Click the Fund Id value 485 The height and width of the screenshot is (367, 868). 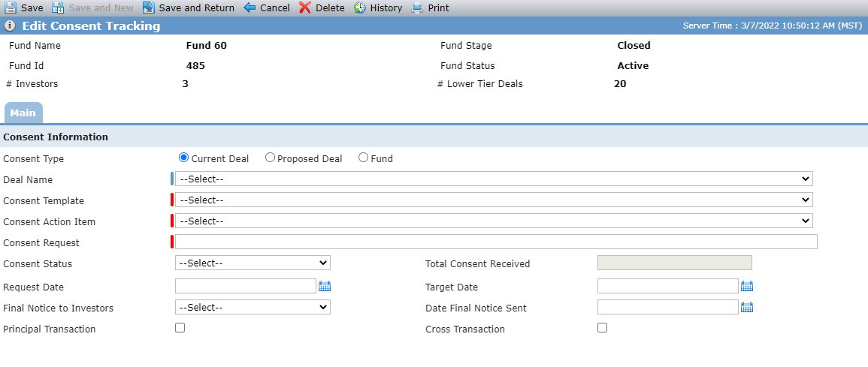(x=195, y=66)
